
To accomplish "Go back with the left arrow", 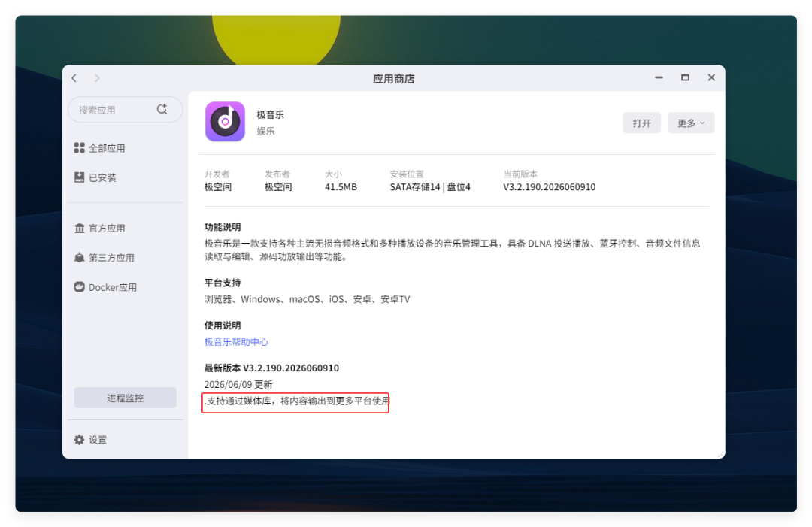I will click(74, 78).
